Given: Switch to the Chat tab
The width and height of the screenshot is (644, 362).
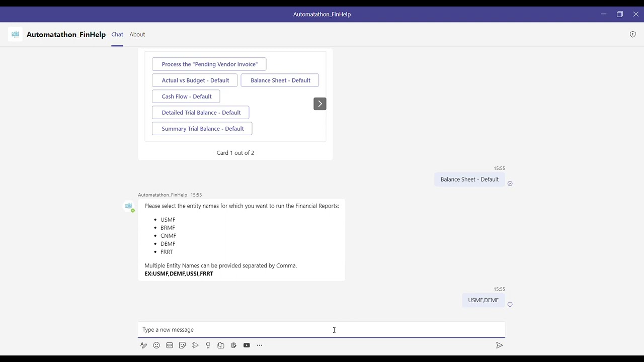Looking at the screenshot, I should tap(117, 34).
